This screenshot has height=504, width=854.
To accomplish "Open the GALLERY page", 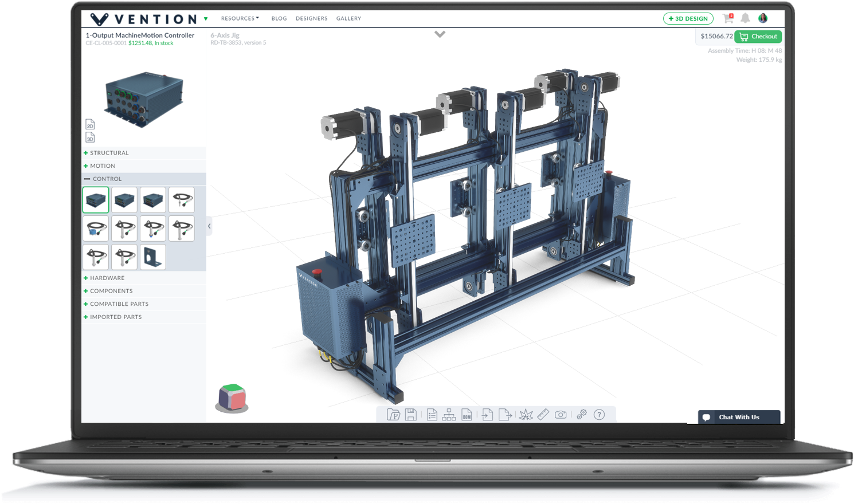I will click(x=348, y=18).
